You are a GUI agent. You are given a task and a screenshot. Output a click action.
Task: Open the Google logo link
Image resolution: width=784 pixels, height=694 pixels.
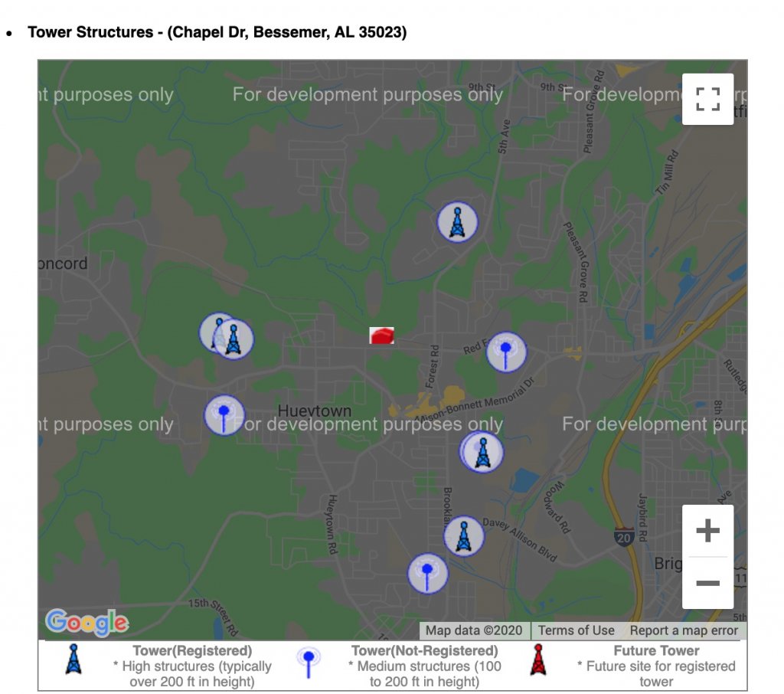click(x=87, y=623)
